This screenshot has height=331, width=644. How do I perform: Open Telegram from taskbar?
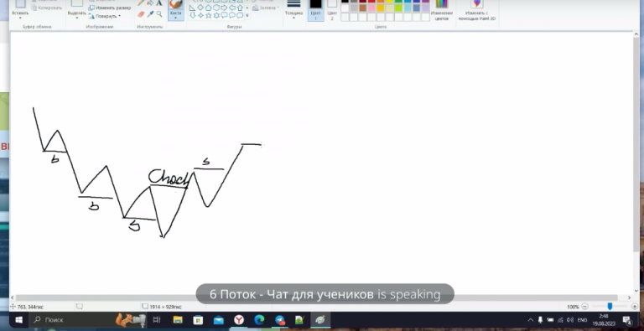pyautogui.click(x=280, y=319)
